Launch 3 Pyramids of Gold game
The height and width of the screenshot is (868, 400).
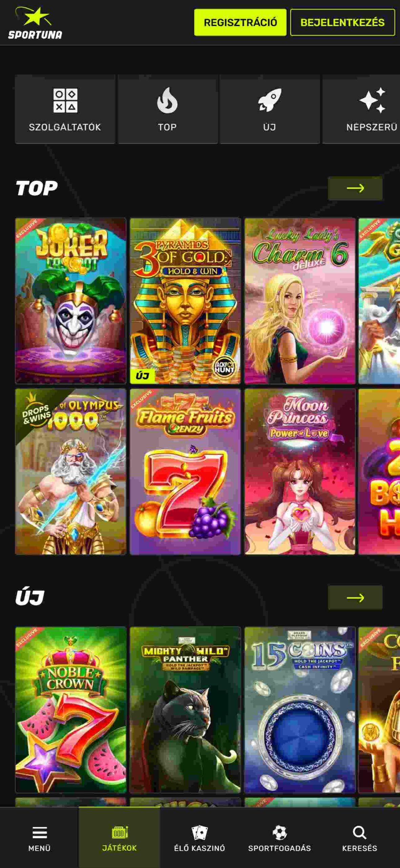pyautogui.click(x=185, y=301)
